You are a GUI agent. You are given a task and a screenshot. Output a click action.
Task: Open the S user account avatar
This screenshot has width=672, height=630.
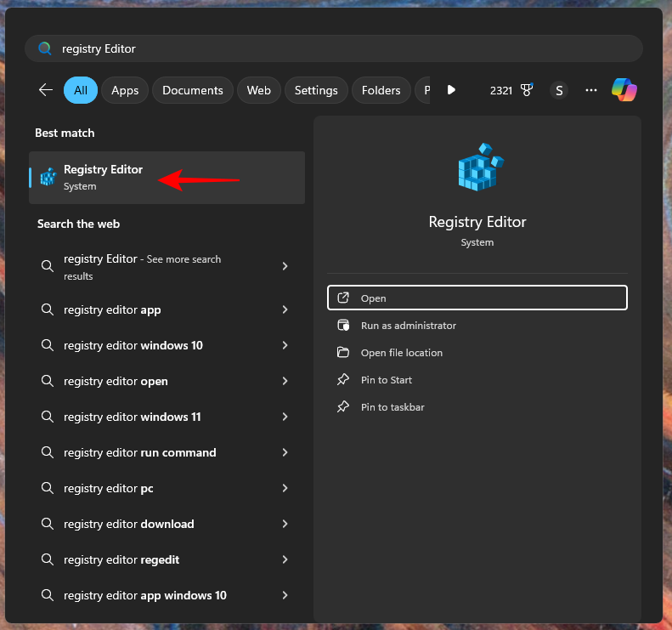(x=558, y=90)
